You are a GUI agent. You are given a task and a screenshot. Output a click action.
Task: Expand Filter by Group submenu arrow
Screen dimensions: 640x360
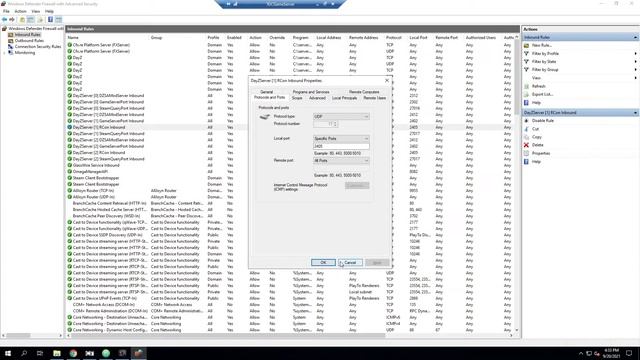point(636,70)
